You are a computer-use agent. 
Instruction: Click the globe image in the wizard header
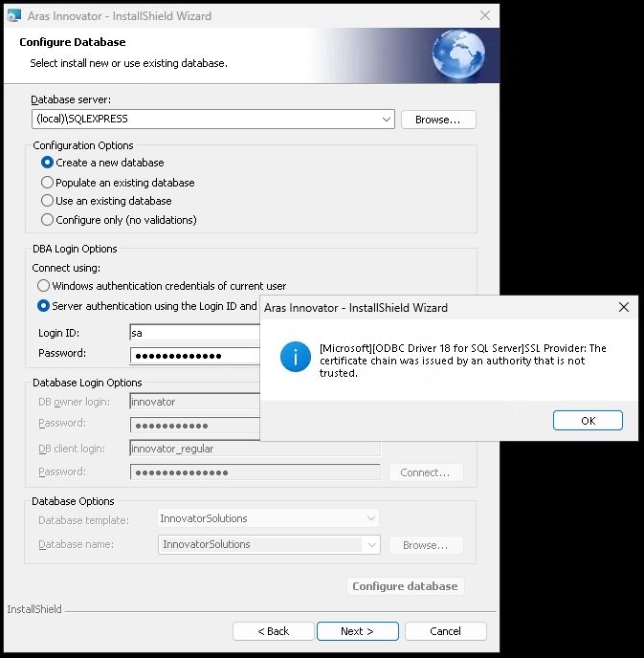[458, 55]
